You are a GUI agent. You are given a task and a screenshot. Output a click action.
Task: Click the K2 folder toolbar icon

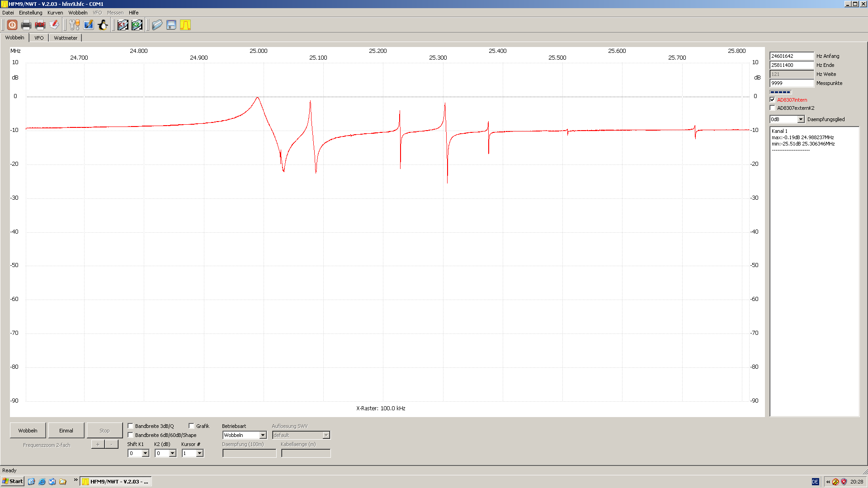tap(137, 25)
